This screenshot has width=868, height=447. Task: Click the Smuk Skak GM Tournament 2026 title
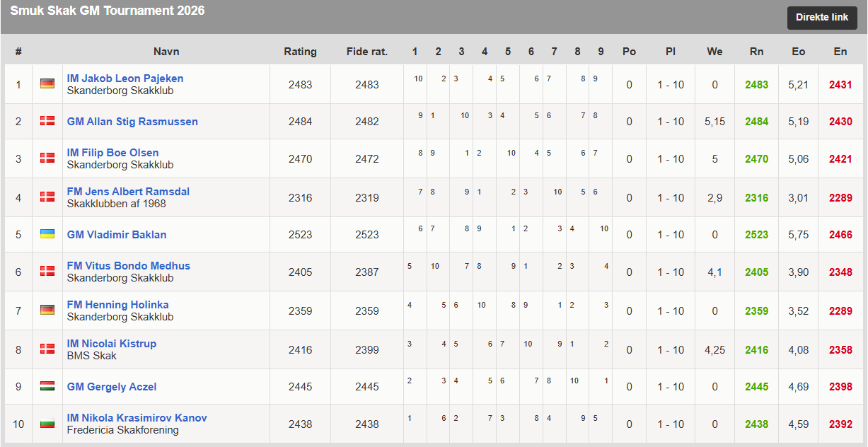[108, 11]
